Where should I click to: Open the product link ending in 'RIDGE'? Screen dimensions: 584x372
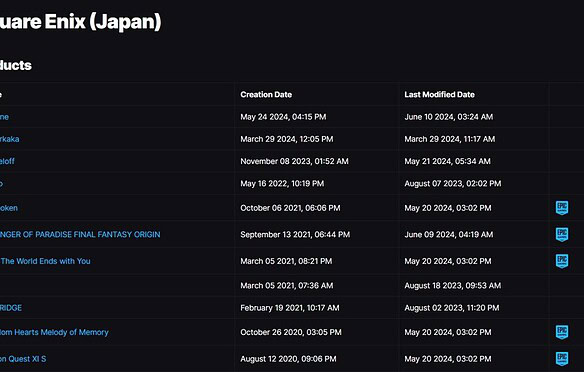pyautogui.click(x=11, y=308)
